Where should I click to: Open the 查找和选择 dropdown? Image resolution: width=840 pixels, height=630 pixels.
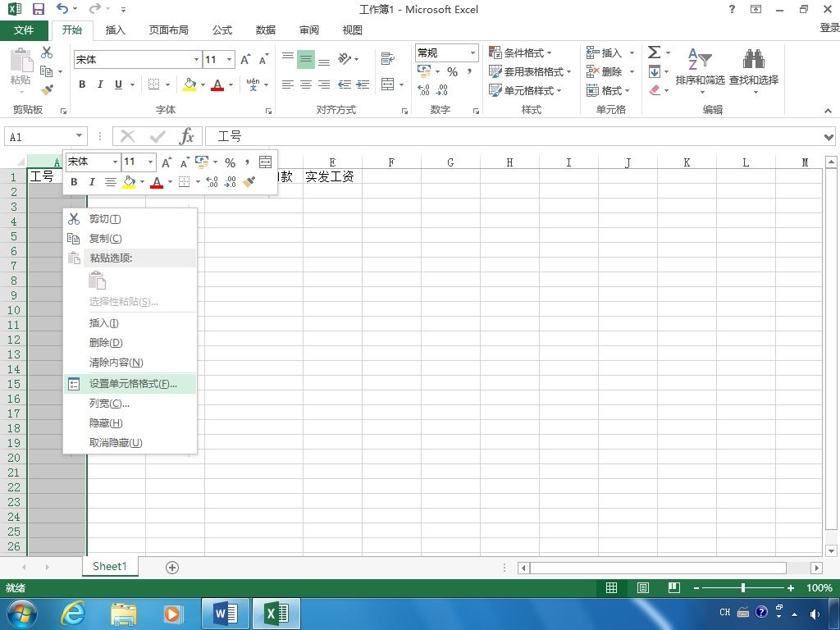(754, 72)
